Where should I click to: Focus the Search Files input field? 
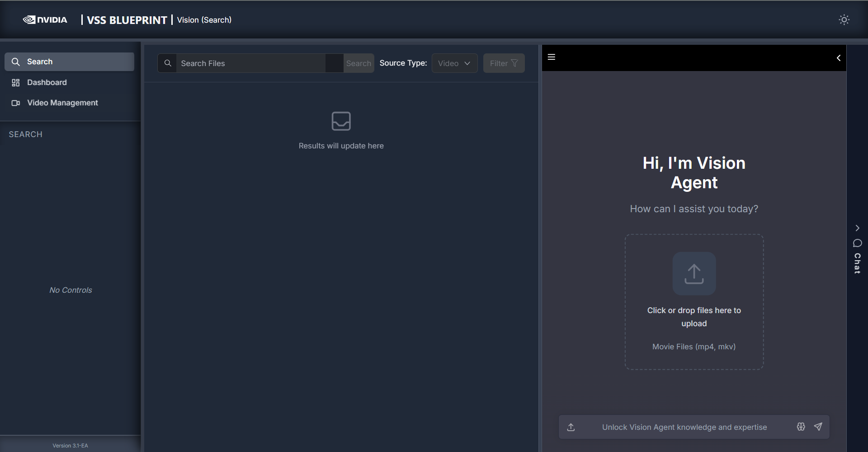click(251, 63)
